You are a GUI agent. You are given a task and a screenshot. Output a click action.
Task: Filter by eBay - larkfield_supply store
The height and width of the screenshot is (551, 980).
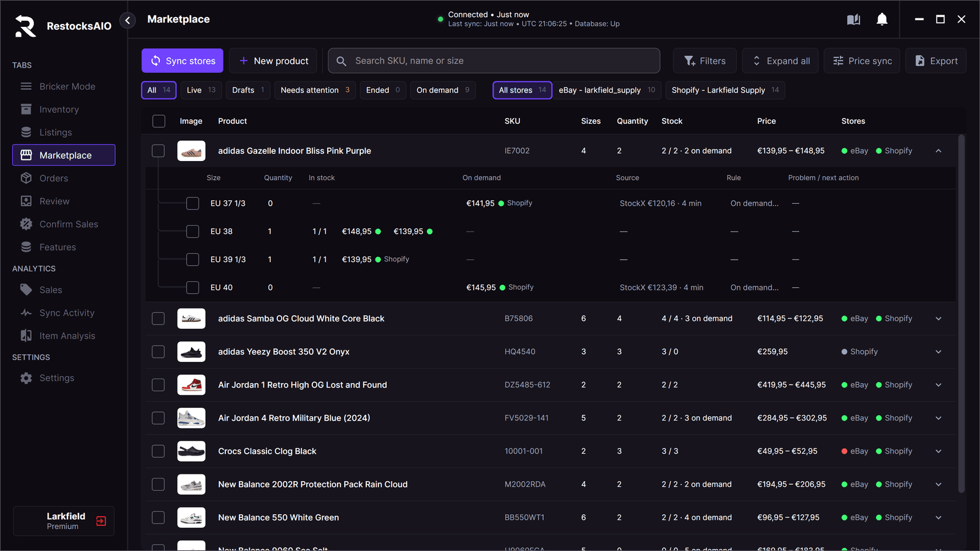point(607,90)
